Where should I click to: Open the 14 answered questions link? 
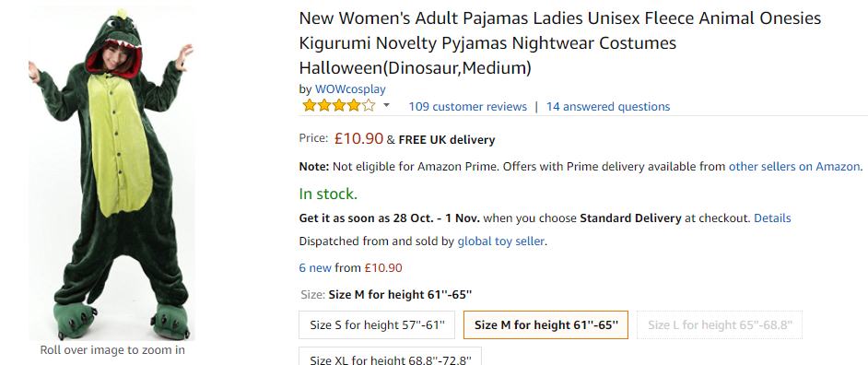608,106
